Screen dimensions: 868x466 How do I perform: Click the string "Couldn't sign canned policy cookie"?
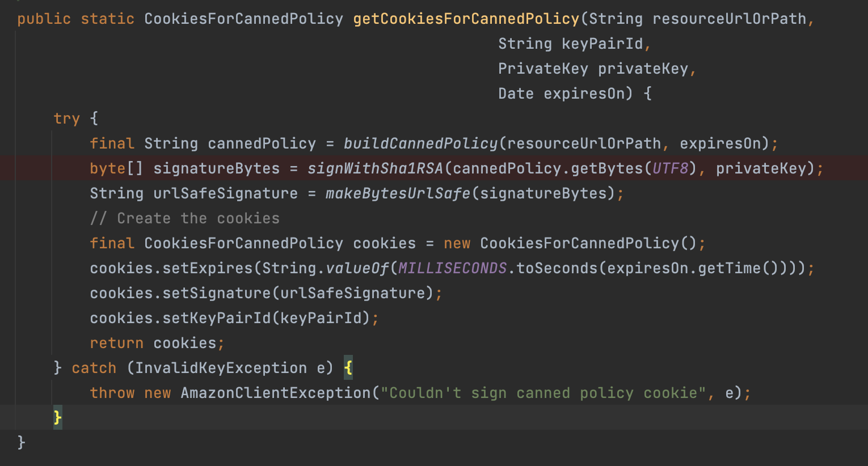[x=543, y=393]
